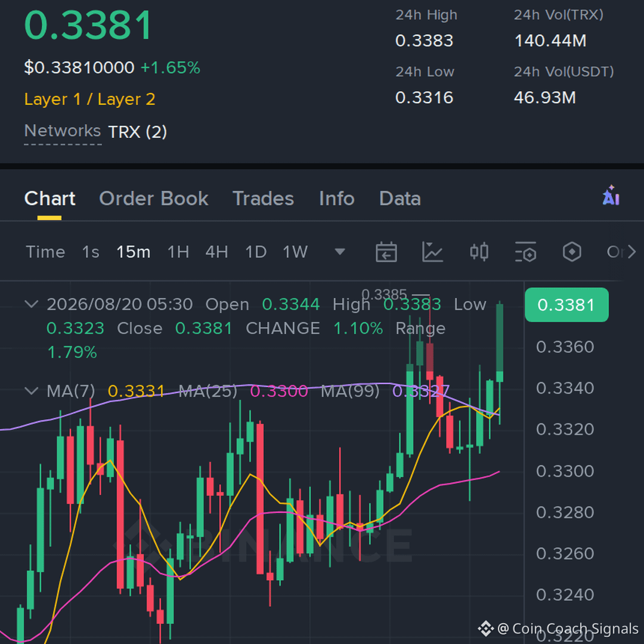Click the 24h Low value 0.3316
Image resolution: width=644 pixels, height=644 pixels.
click(425, 98)
